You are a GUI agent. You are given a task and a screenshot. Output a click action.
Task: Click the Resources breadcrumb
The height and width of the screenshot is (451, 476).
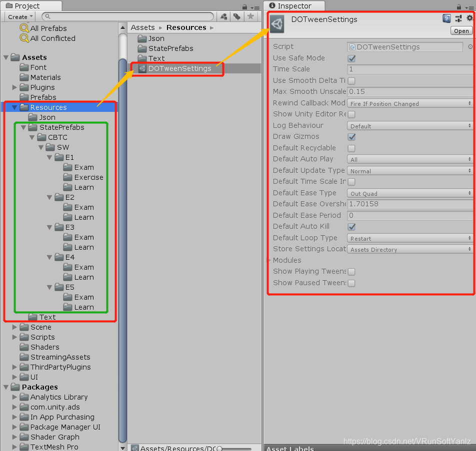pos(186,27)
